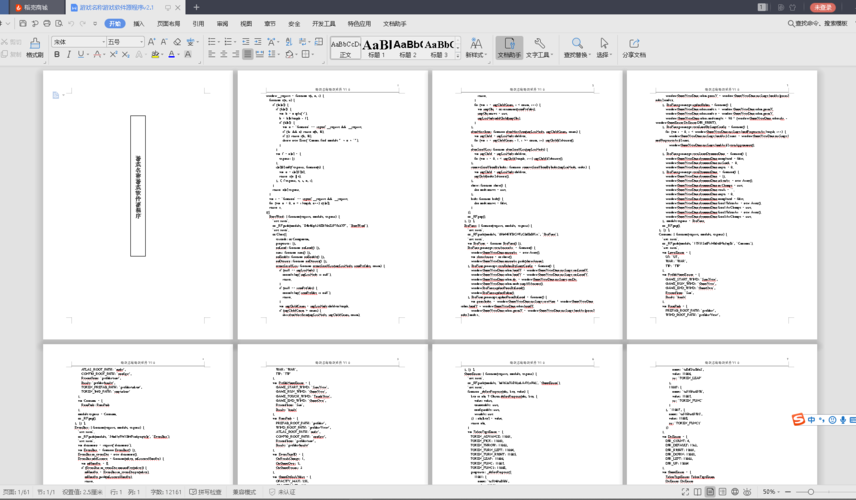Viewport: 856px width, 500px height.
Task: Open the font size dropdown 五号
Action: coord(141,41)
